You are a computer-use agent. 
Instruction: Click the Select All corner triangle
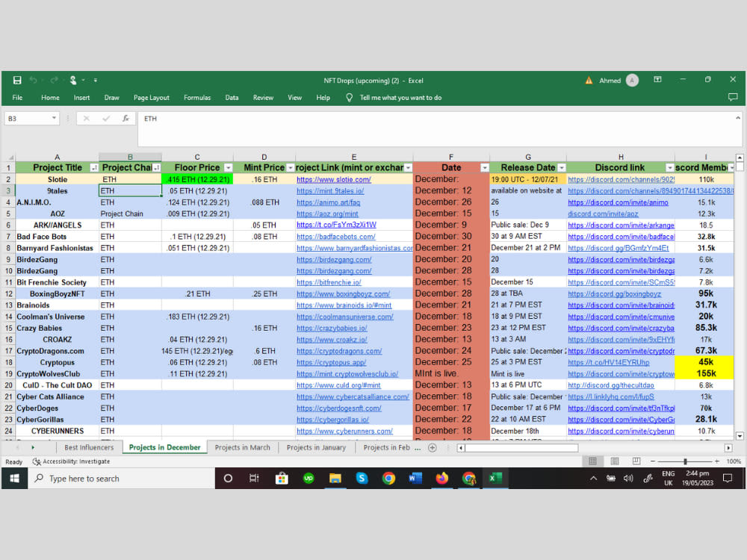10,157
